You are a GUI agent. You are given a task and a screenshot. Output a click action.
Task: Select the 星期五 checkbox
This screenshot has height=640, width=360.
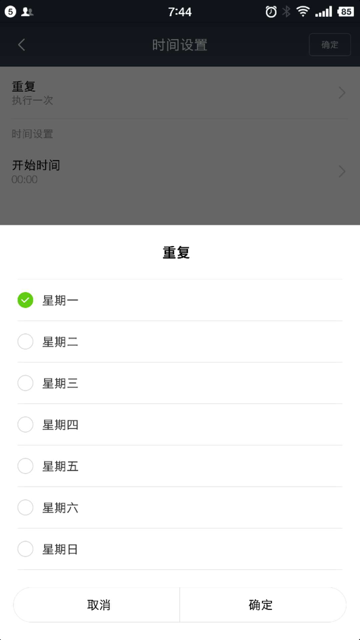click(x=25, y=466)
